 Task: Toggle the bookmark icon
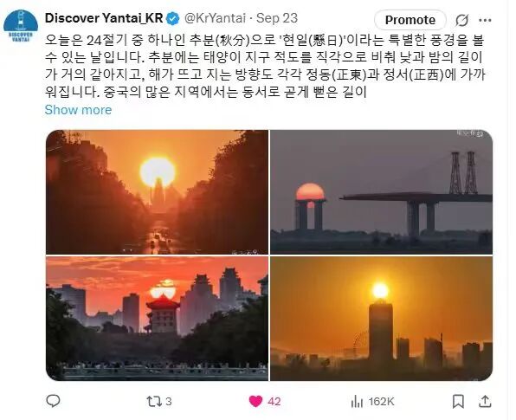coord(458,401)
